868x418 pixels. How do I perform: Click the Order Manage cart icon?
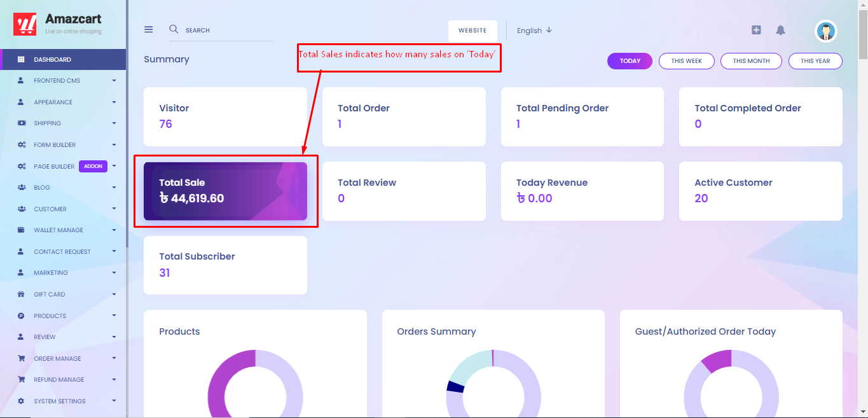point(21,359)
